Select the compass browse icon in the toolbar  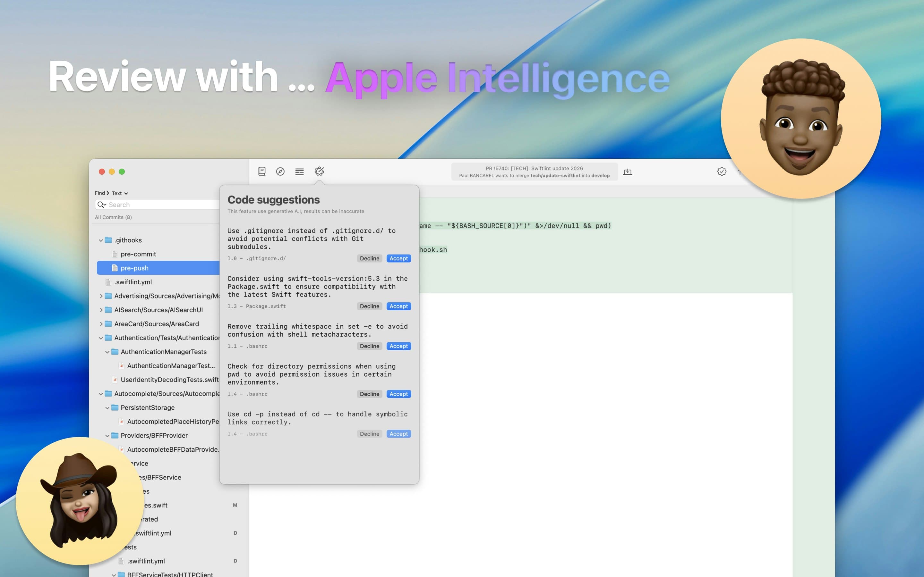(x=281, y=171)
